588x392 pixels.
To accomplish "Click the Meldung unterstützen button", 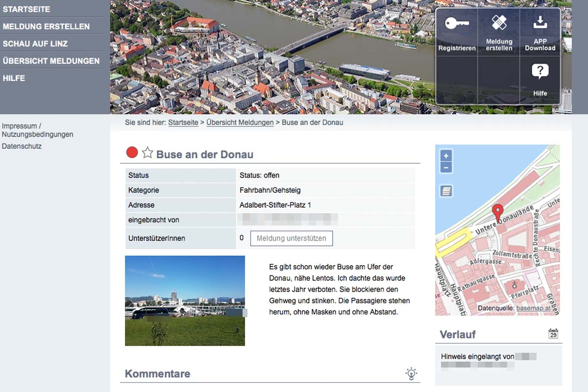I will [292, 238].
